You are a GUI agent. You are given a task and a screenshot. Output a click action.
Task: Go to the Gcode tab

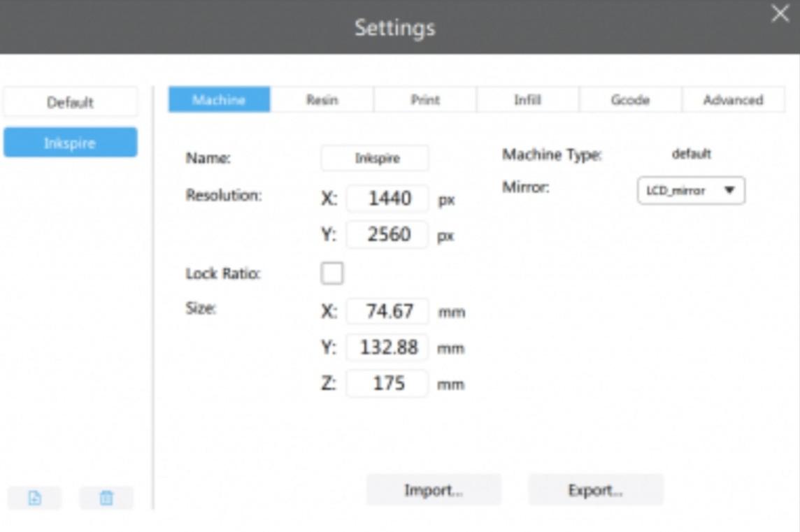pyautogui.click(x=630, y=100)
